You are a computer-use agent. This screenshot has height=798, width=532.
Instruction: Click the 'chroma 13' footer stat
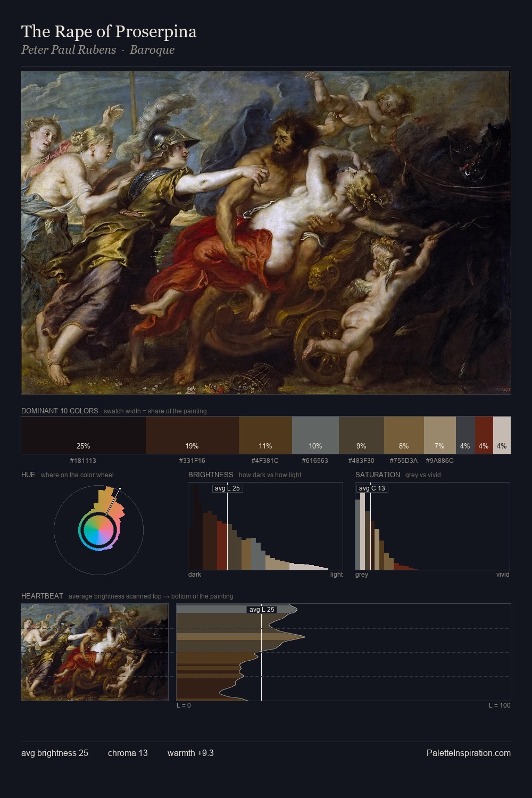click(x=128, y=753)
